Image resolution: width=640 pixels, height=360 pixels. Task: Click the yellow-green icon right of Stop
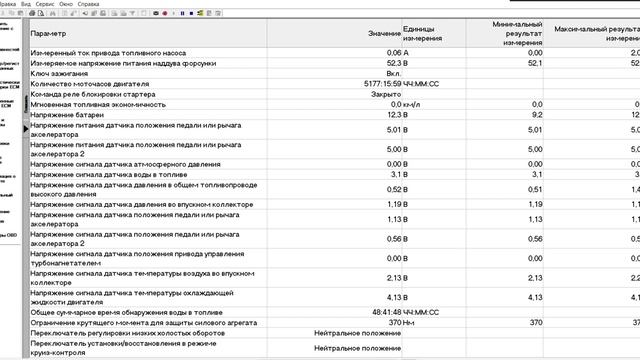tap(200, 13)
